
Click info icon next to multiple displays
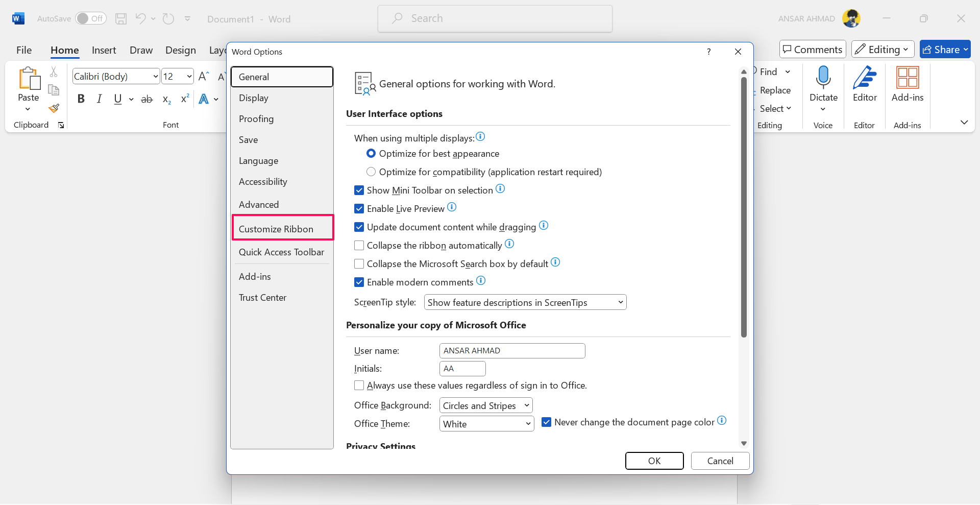(x=480, y=137)
